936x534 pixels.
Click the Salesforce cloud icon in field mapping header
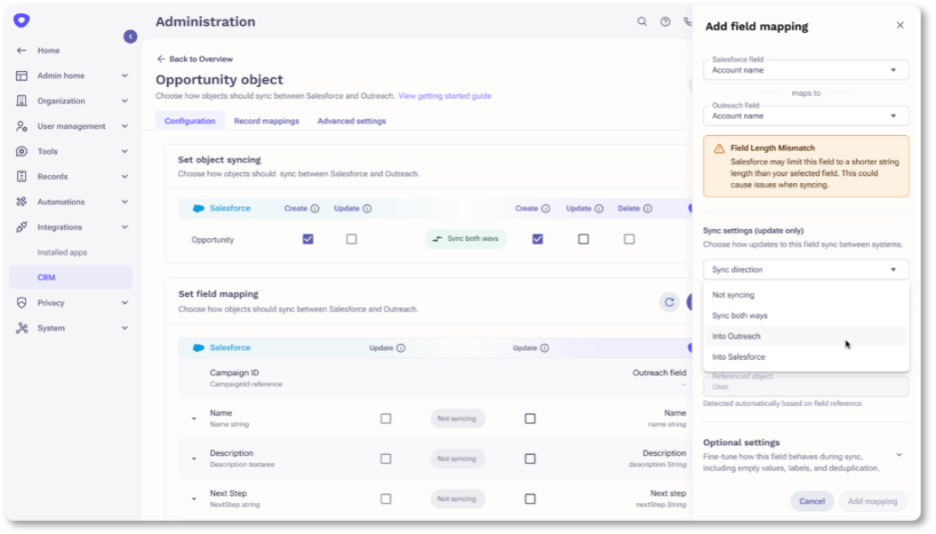pyautogui.click(x=198, y=348)
